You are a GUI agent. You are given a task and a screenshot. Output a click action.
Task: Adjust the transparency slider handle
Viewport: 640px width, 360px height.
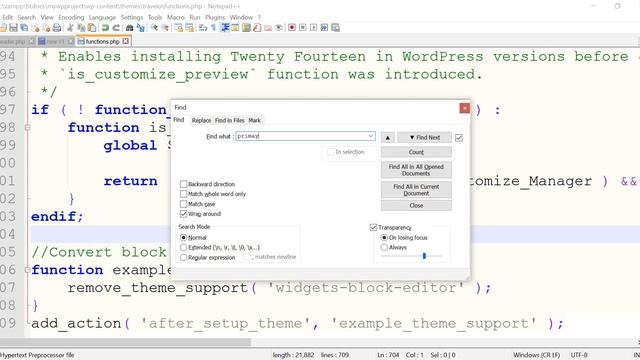[x=424, y=256]
